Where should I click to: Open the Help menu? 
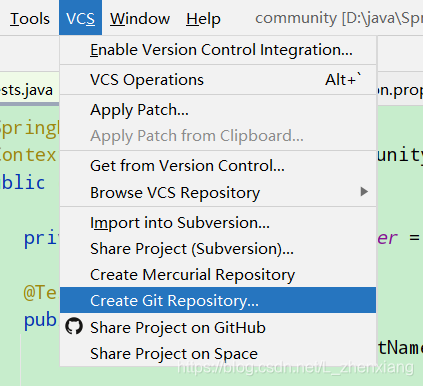point(203,19)
